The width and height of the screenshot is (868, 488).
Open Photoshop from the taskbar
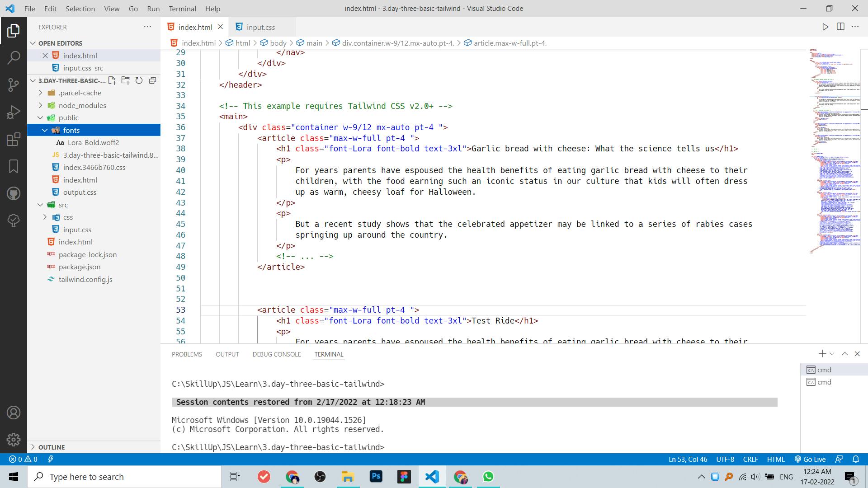376,477
